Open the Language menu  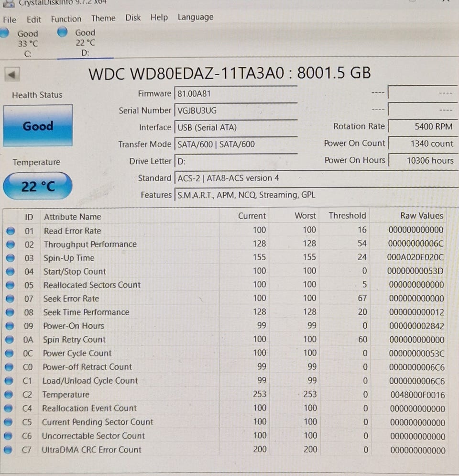click(x=196, y=17)
